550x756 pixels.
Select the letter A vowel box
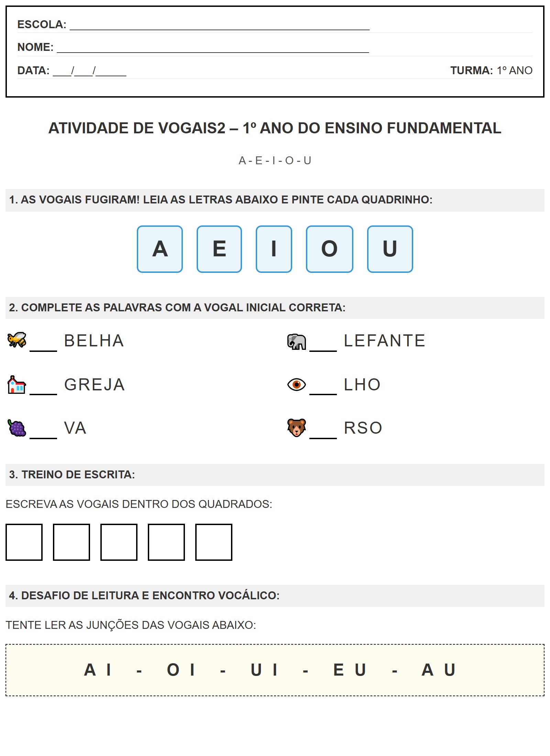point(160,249)
